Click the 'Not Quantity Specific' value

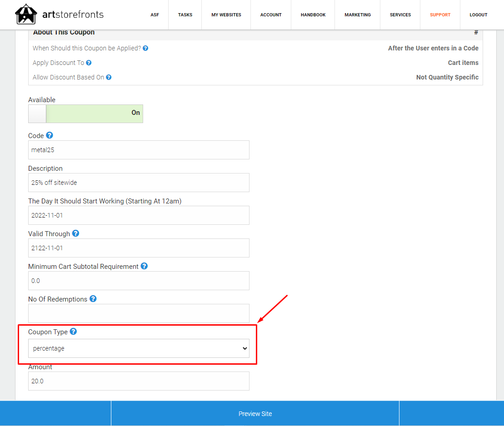pyautogui.click(x=447, y=77)
